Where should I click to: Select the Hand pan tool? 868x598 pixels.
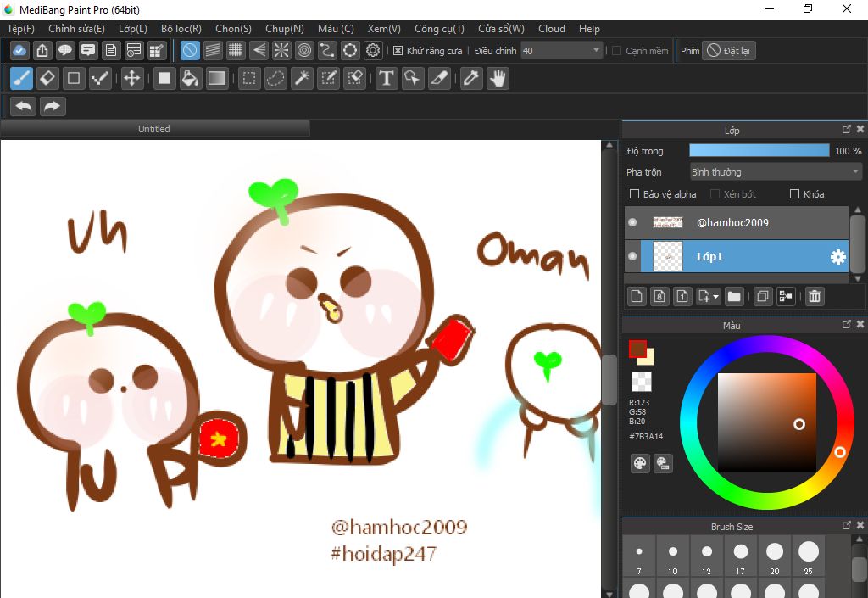pyautogui.click(x=498, y=78)
